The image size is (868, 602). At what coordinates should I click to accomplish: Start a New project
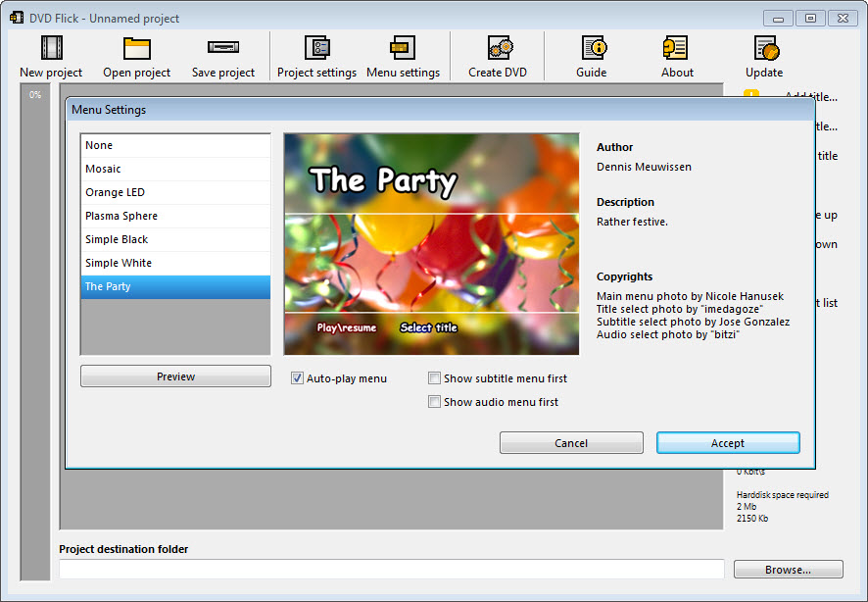point(50,54)
